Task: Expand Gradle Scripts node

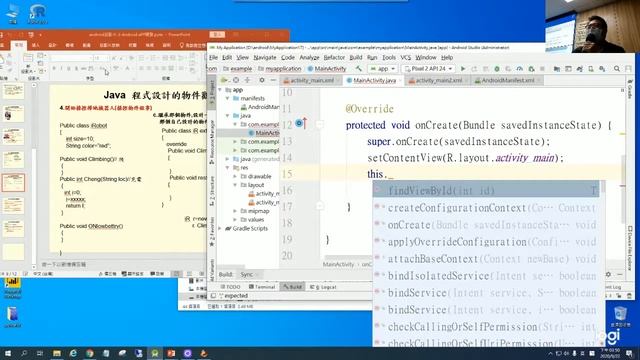Action: (221, 229)
